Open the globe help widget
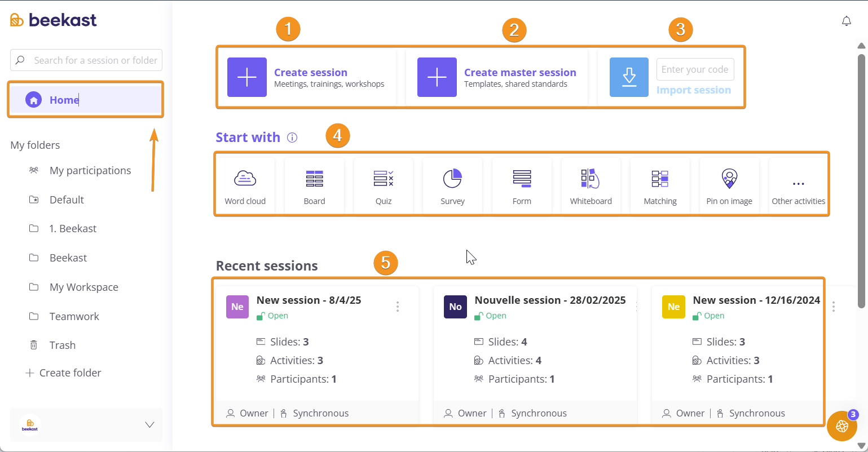The image size is (868, 452). 842,426
